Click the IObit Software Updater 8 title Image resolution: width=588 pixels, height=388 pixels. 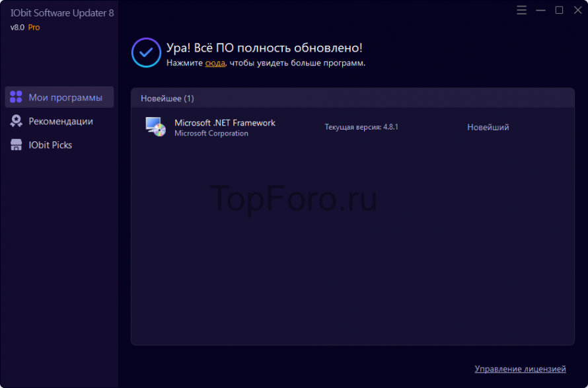coord(62,13)
